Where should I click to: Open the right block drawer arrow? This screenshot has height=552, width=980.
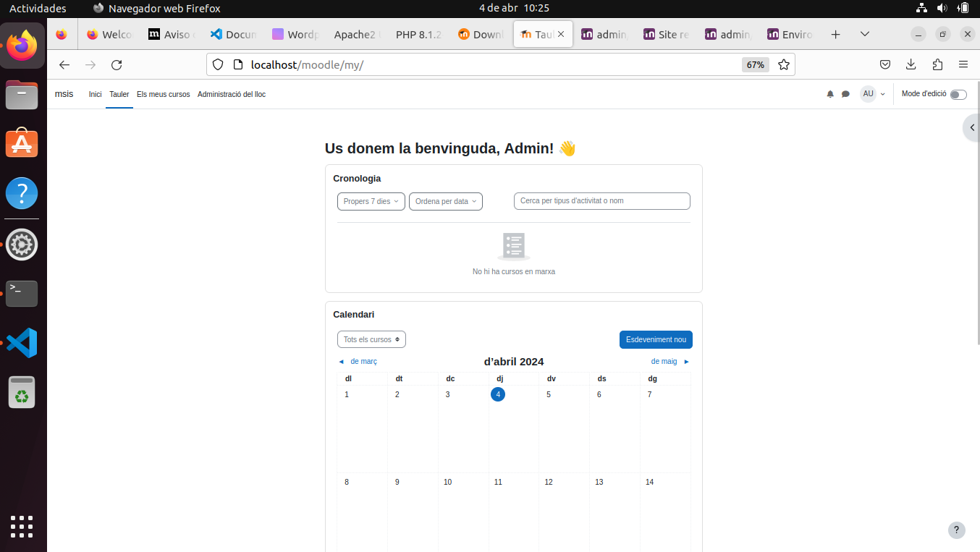(x=971, y=128)
